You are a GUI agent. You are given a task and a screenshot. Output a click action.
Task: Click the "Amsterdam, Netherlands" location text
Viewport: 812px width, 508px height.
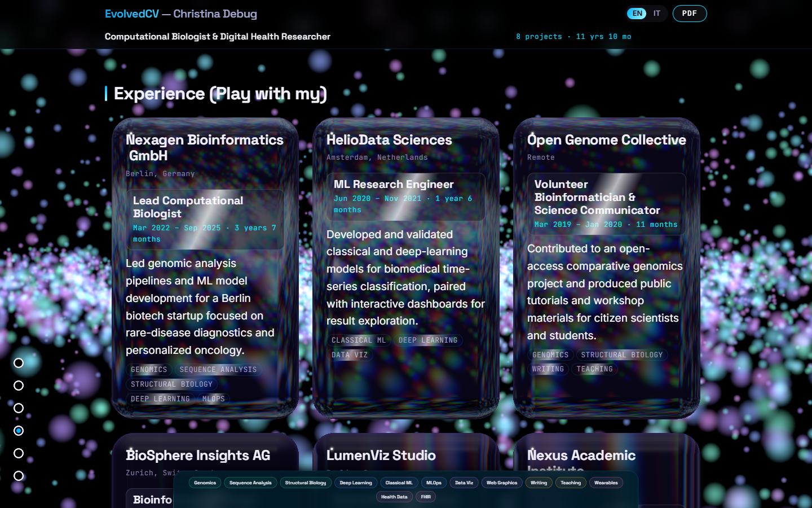377,157
